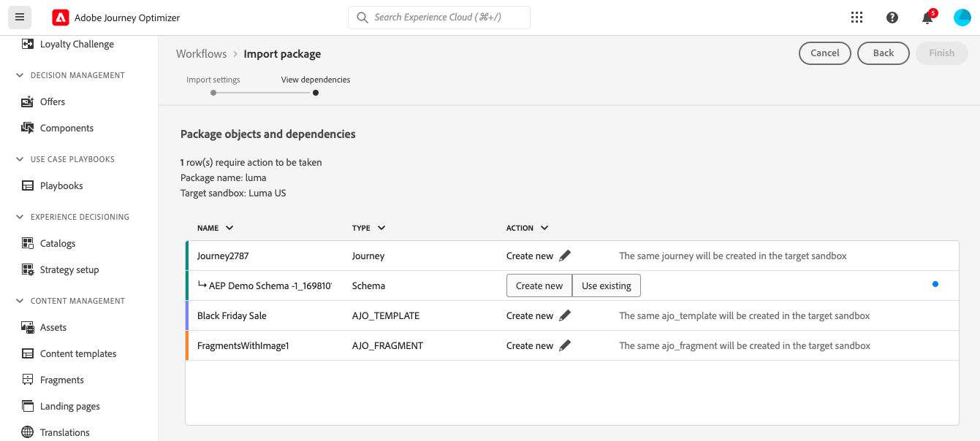Choose Use existing for AEP Demo Schema
The height and width of the screenshot is (441, 980).
(x=606, y=286)
